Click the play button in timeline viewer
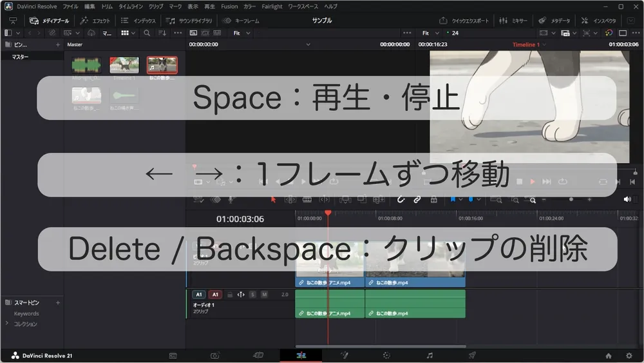644x363 pixels. tap(533, 181)
